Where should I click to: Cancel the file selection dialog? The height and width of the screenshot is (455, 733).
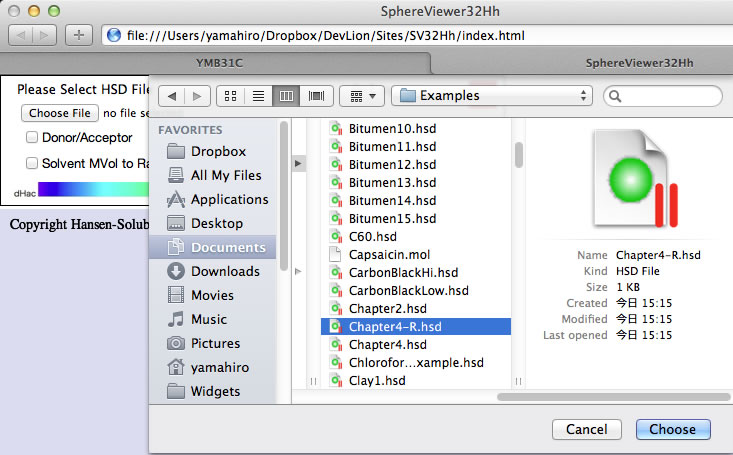pyautogui.click(x=587, y=429)
